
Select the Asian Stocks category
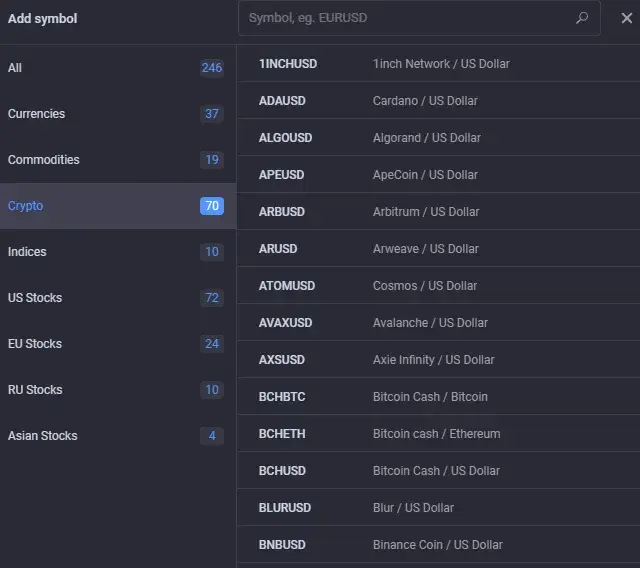coord(118,436)
